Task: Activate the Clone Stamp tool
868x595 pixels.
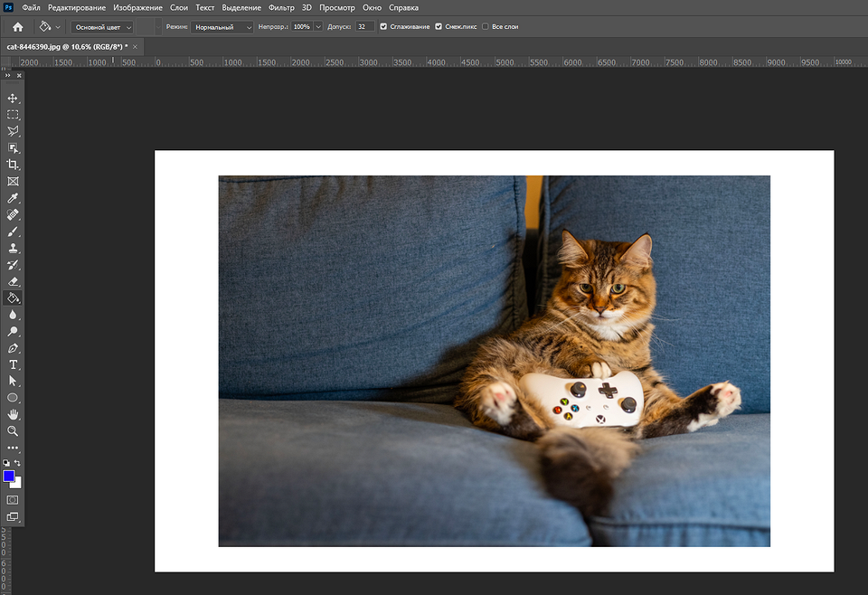Action: [13, 248]
